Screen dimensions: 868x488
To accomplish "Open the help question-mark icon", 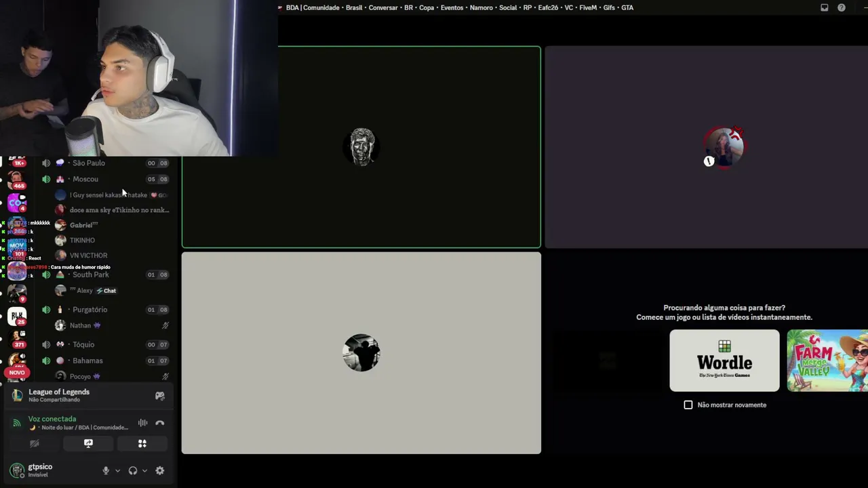I will 842,7.
